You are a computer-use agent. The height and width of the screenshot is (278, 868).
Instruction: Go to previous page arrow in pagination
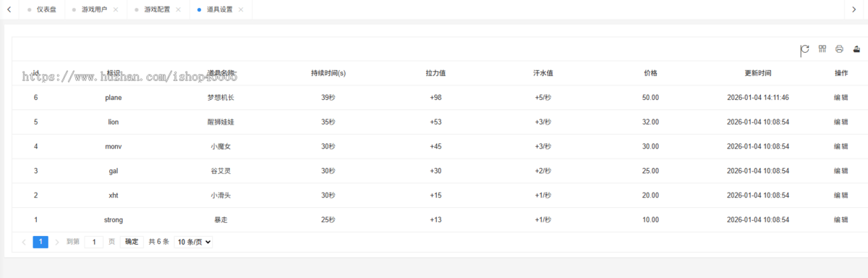point(24,242)
